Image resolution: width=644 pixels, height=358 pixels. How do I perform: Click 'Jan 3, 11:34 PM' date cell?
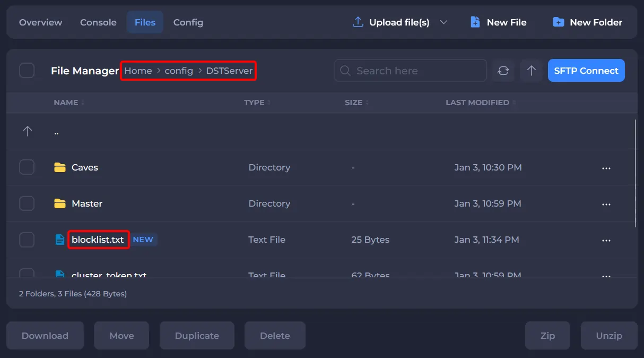coord(486,240)
